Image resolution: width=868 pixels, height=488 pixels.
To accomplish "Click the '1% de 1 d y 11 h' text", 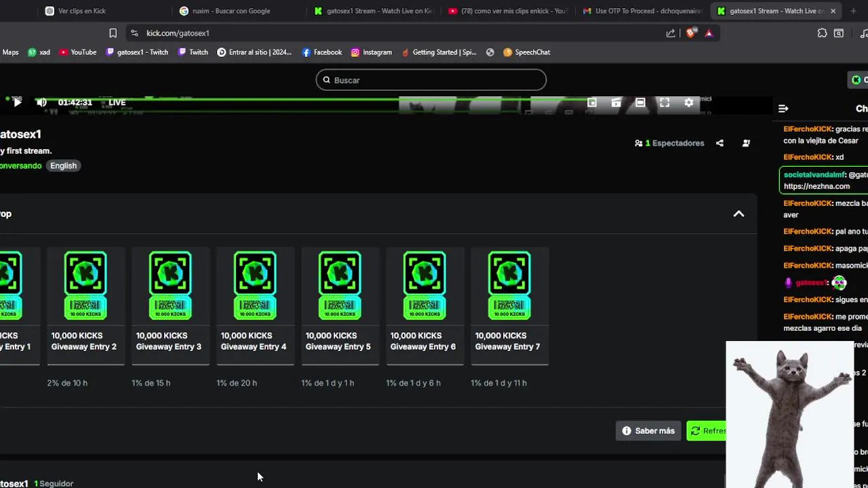I will (498, 383).
